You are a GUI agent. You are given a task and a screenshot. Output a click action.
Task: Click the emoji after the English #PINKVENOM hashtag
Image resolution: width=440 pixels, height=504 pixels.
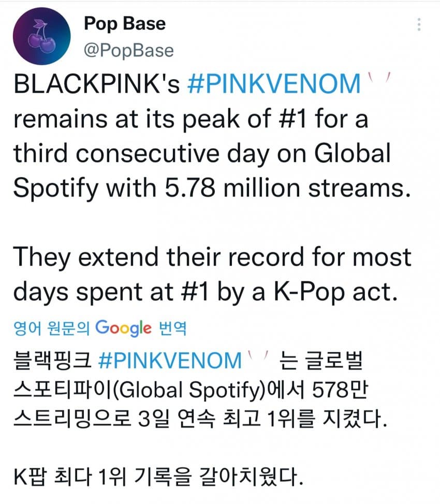379,78
